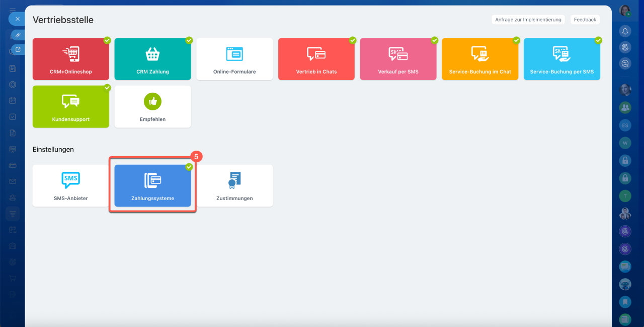Open the ES contact avatar in sidebar

625,125
